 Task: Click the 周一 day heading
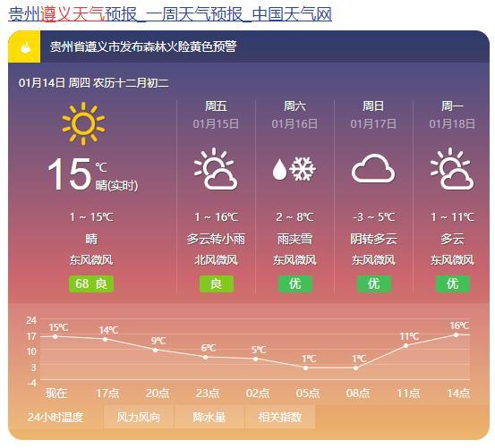452,106
